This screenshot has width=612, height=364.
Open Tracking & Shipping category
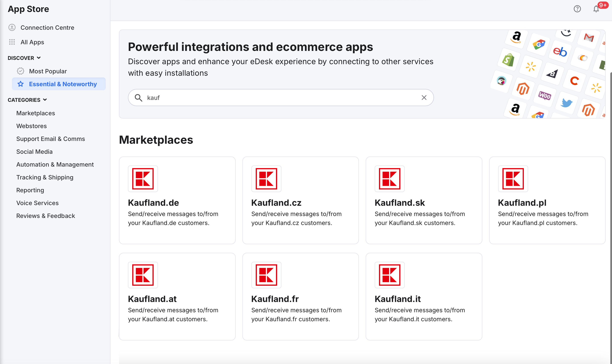(45, 177)
